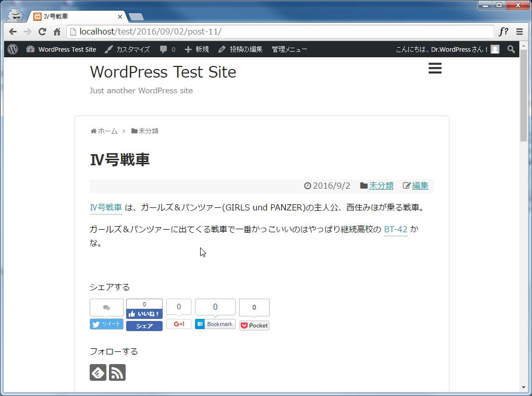This screenshot has width=532, height=396.
Task: Click the Google +1 share button
Action: pos(178,324)
